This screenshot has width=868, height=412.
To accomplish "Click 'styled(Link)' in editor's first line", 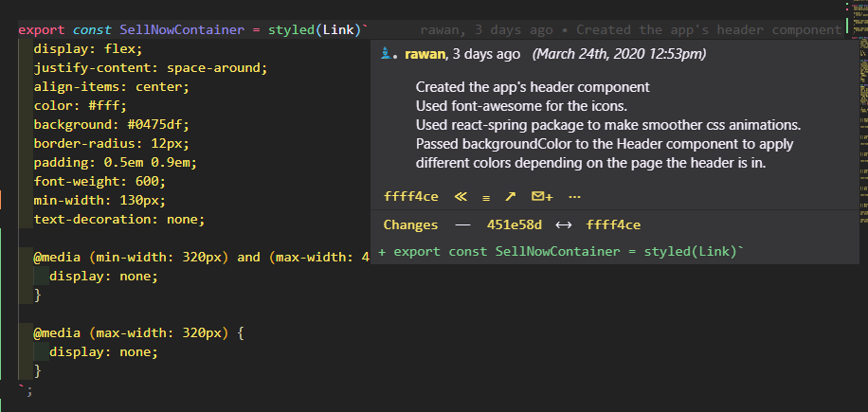I will tap(315, 30).
